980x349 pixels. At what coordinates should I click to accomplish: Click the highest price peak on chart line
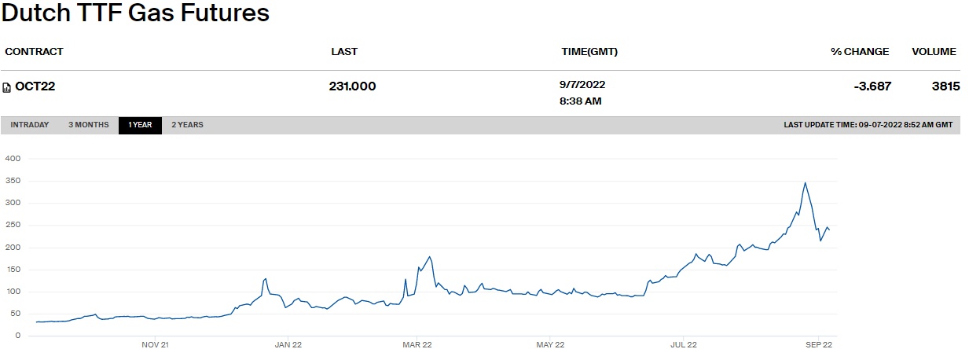pyautogui.click(x=805, y=183)
